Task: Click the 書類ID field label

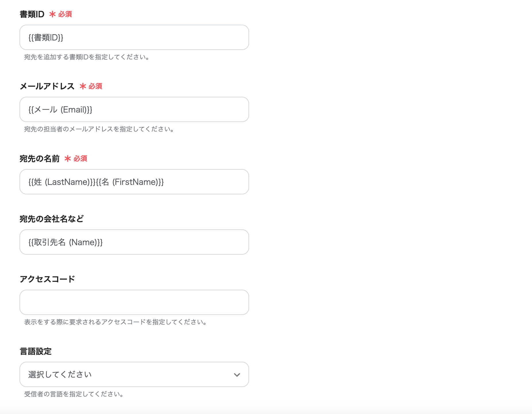Action: pyautogui.click(x=32, y=14)
